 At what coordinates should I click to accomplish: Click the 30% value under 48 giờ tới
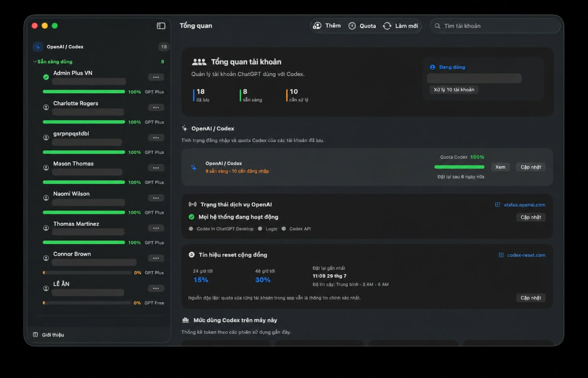[263, 280]
